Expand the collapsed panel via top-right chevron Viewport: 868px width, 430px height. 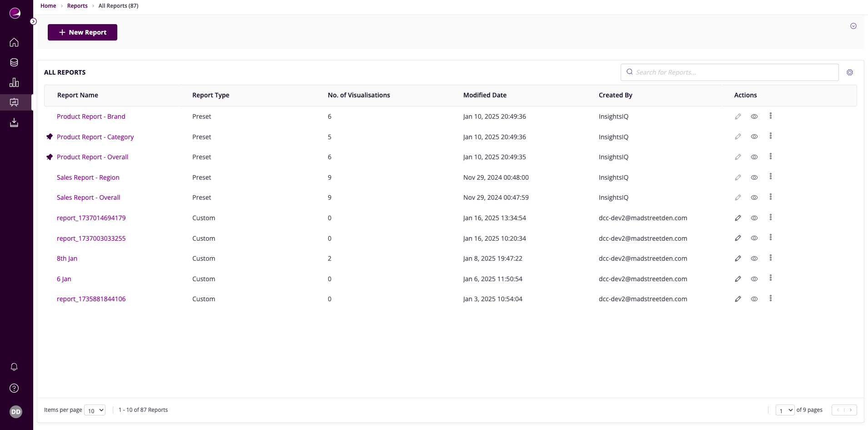point(853,26)
